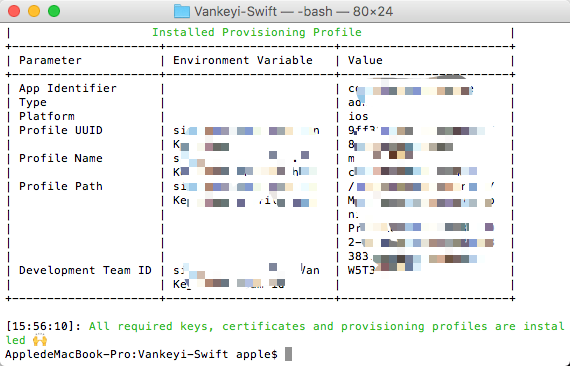The height and width of the screenshot is (366, 570).
Task: Select the 'Profile Name' row label
Action: coord(61,158)
